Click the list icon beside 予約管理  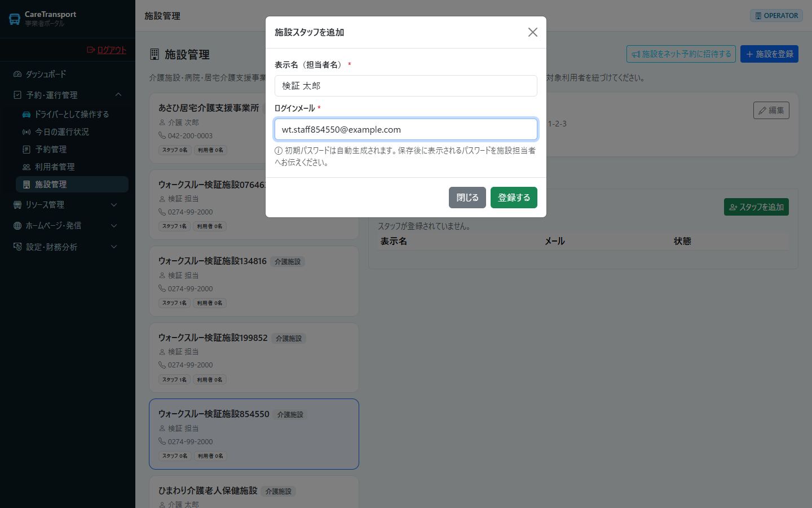coord(27,149)
